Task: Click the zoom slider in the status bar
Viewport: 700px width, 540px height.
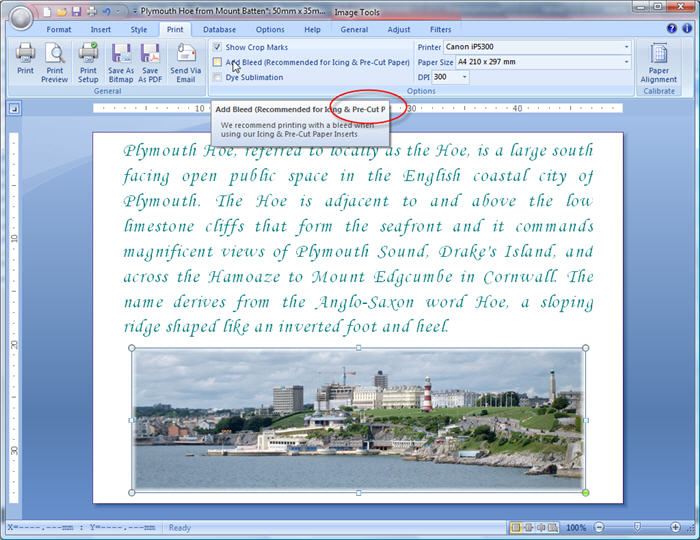Action: (638, 527)
